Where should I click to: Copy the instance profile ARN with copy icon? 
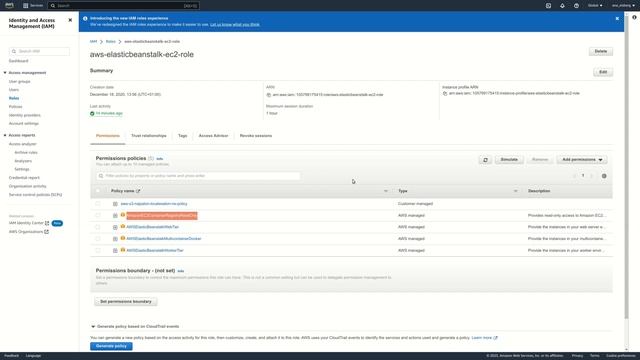445,93
